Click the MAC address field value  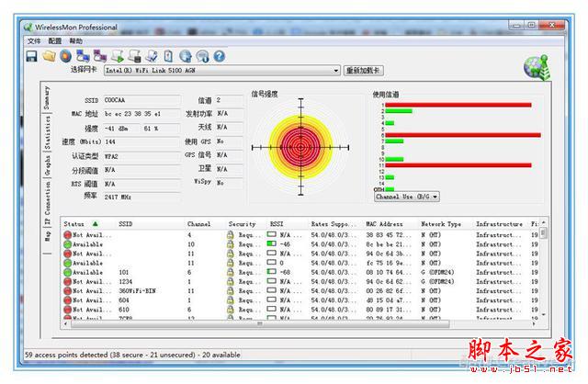(141, 114)
